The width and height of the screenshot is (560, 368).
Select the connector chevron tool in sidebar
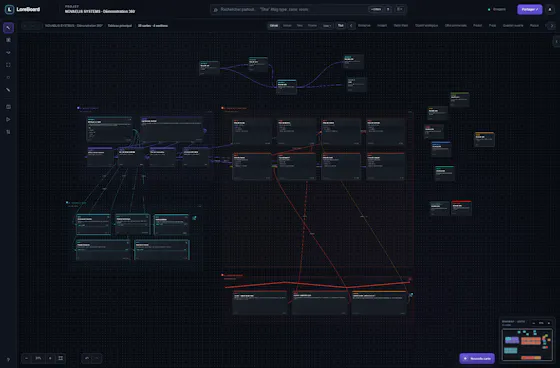tap(8, 53)
